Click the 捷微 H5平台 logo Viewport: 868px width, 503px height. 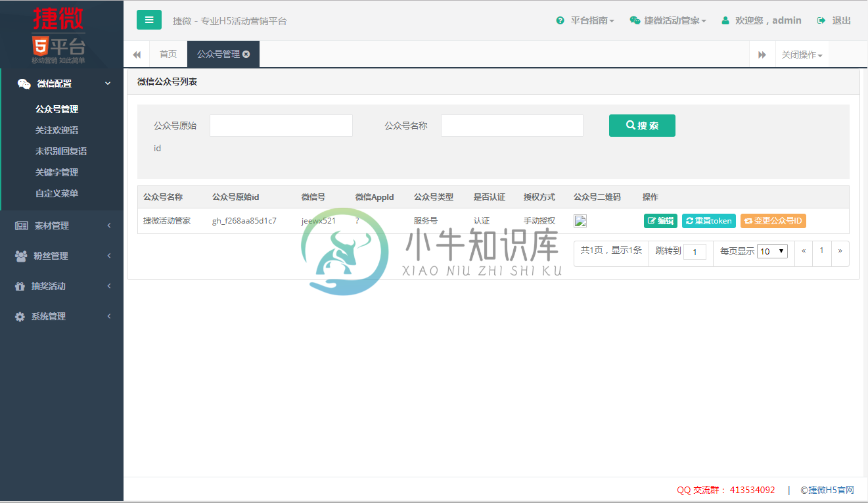pos(58,34)
